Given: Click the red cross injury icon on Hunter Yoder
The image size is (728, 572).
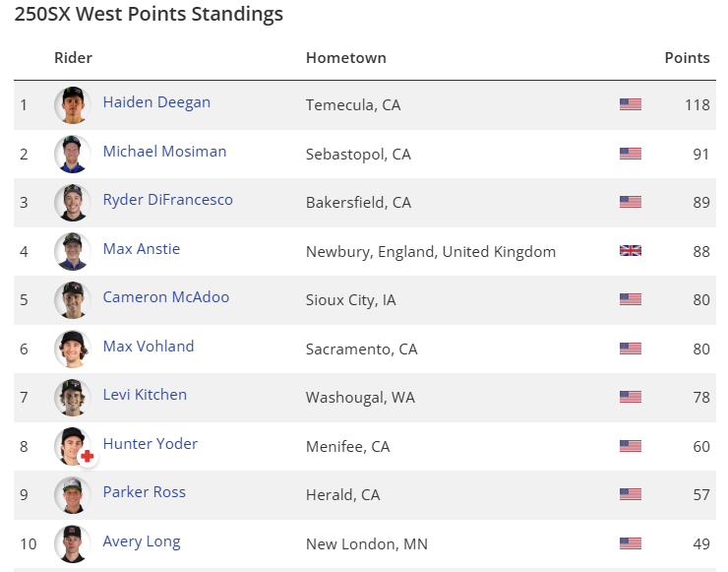Looking at the screenshot, I should point(87,456).
